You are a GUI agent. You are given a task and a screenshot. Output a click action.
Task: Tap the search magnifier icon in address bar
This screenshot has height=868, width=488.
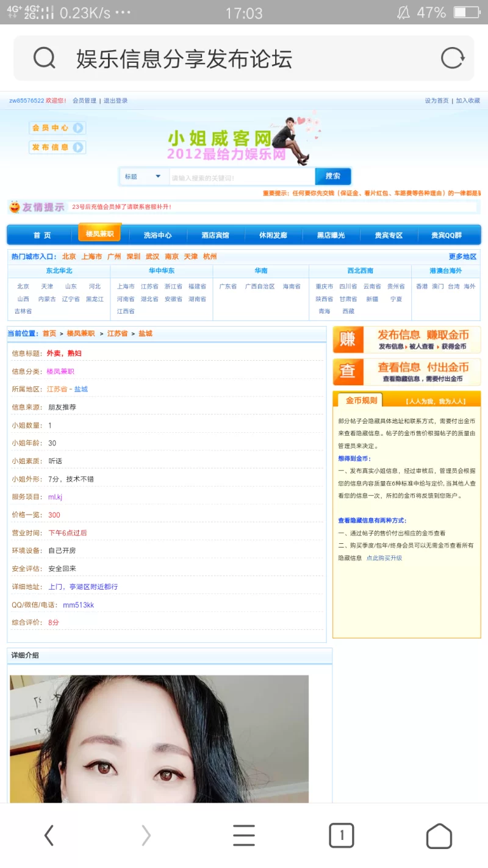(44, 59)
